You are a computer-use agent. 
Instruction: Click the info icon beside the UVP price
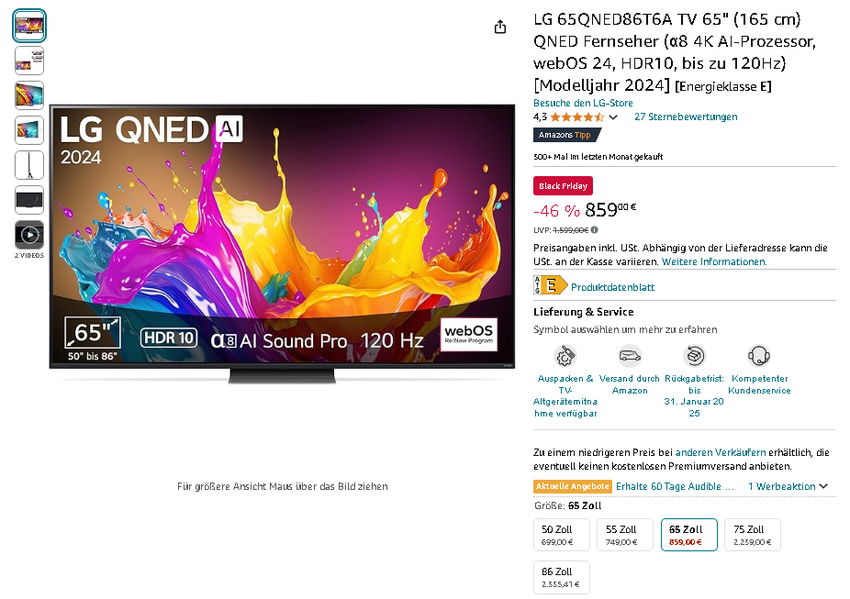595,230
